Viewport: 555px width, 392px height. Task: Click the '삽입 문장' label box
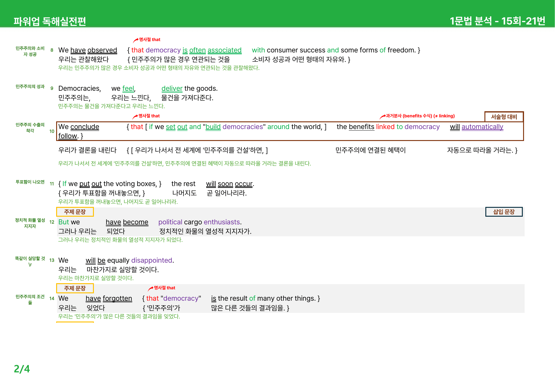(504, 212)
